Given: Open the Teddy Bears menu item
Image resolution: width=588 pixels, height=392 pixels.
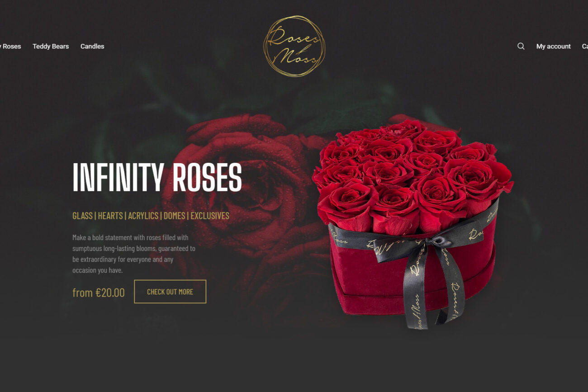Looking at the screenshot, I should [x=51, y=46].
